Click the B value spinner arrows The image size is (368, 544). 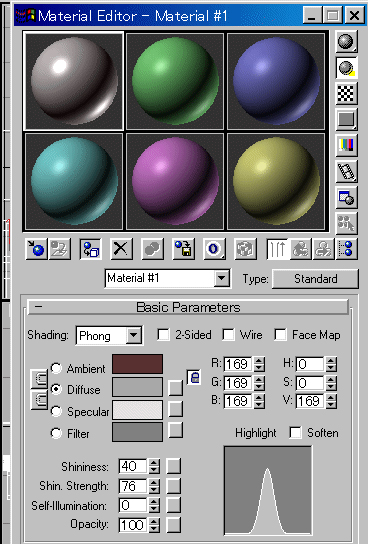tap(259, 401)
